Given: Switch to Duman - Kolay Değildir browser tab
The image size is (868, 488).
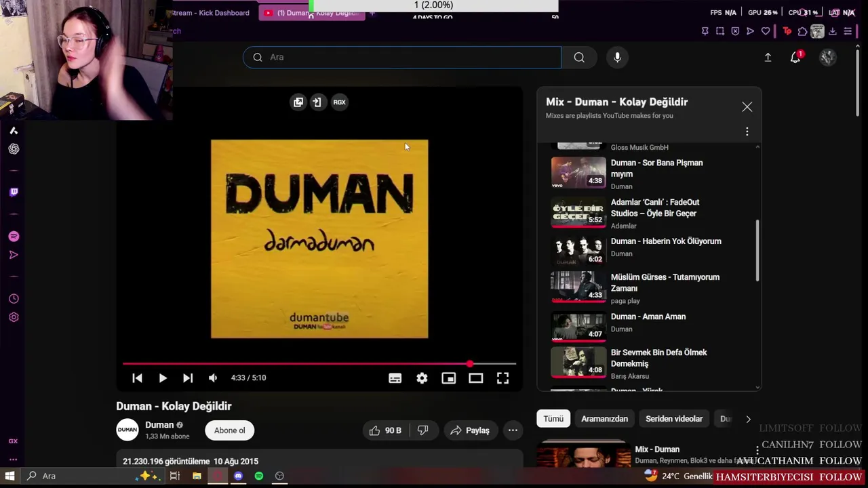Looking at the screenshot, I should [312, 13].
